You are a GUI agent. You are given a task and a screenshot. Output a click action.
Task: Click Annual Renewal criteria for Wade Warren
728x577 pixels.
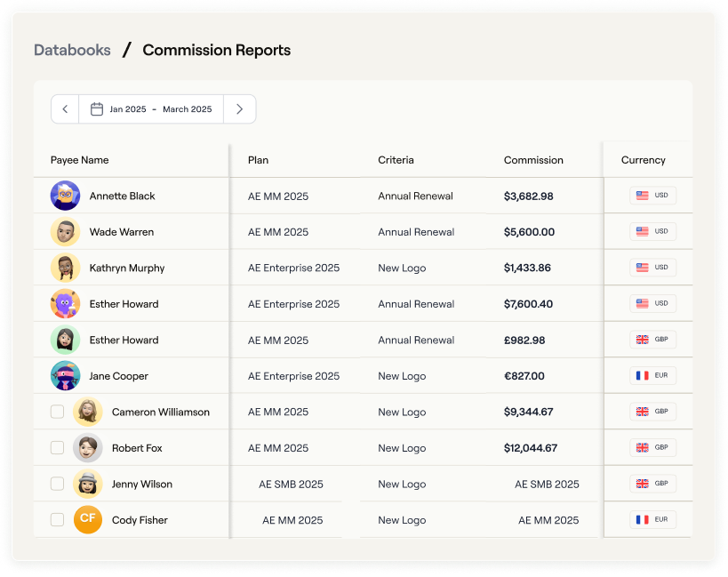(x=416, y=232)
